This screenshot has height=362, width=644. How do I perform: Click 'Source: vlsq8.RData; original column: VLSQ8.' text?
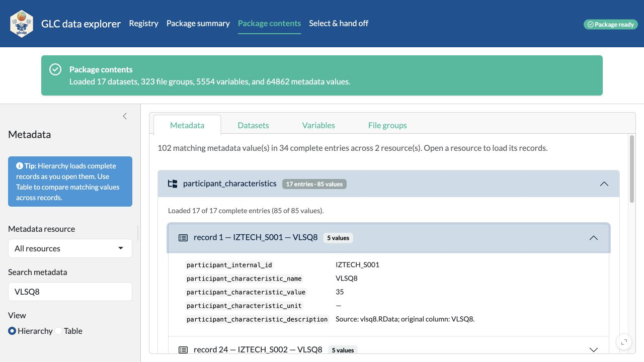(405, 319)
